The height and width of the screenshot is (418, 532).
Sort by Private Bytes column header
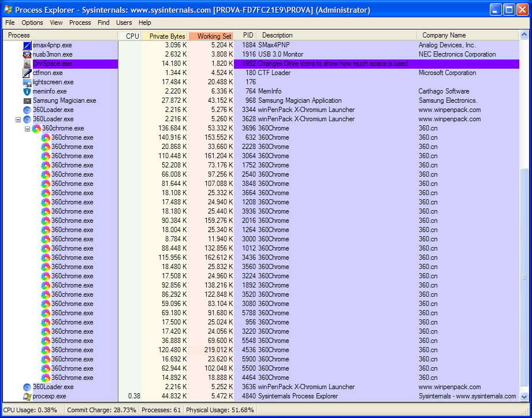tap(165, 36)
